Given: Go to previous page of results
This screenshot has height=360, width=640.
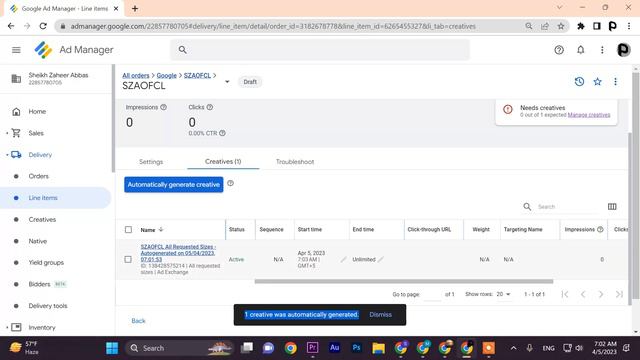Looking at the screenshot, I should [583, 294].
